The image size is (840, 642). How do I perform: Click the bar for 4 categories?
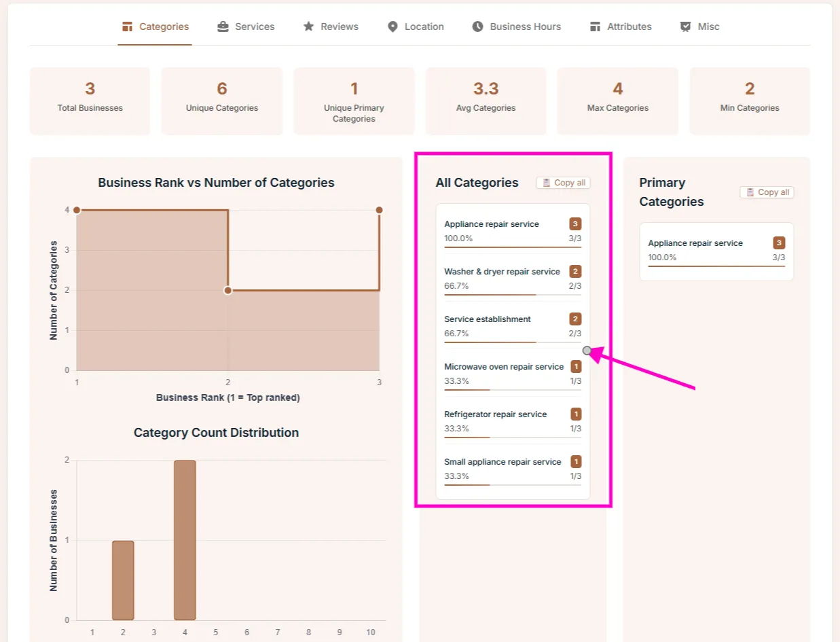185,540
